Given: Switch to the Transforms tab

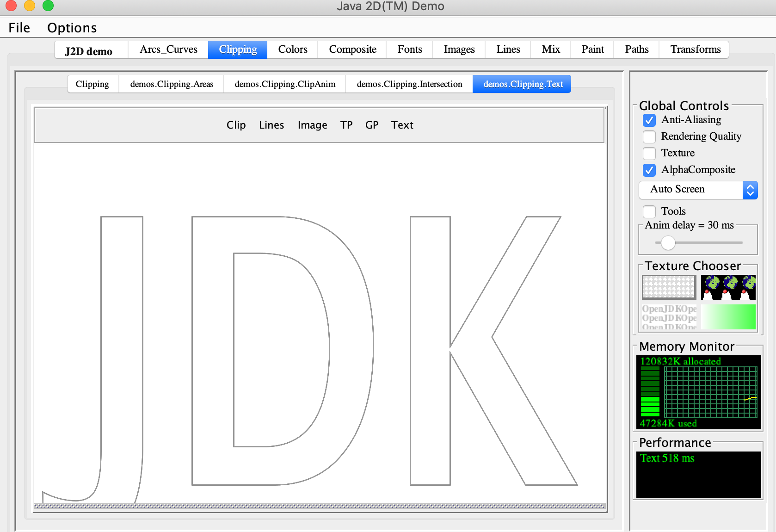Looking at the screenshot, I should tap(695, 49).
